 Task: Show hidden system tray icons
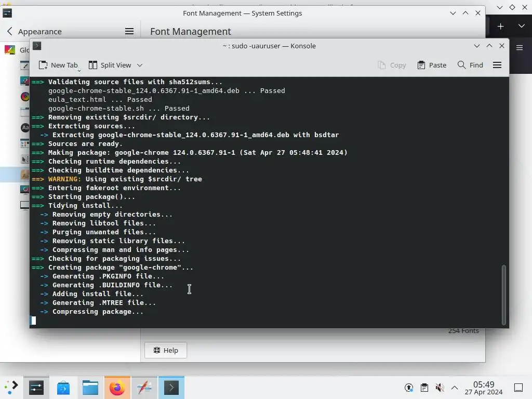[455, 388]
